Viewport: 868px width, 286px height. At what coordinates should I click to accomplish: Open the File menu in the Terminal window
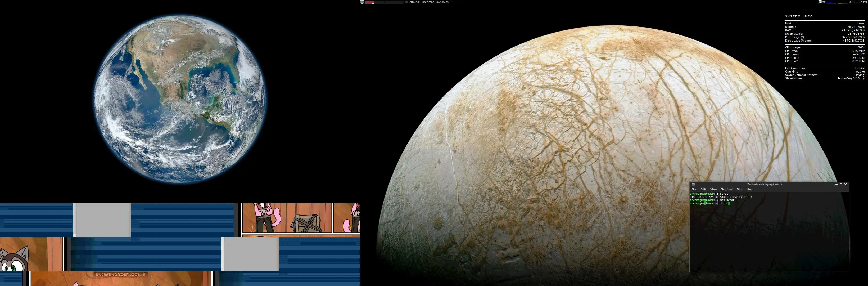(694, 190)
